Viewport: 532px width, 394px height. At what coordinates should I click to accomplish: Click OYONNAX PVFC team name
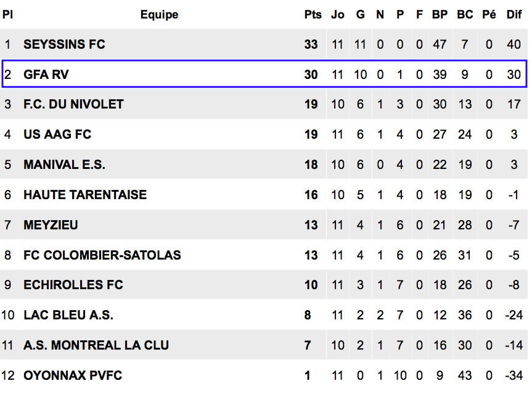[73, 376]
